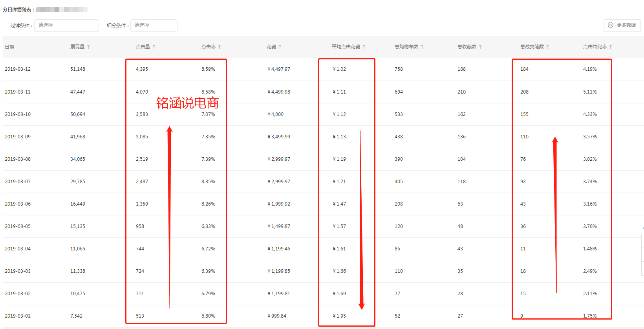
Task: Click the 更多数据 button text
Action: 626,25
